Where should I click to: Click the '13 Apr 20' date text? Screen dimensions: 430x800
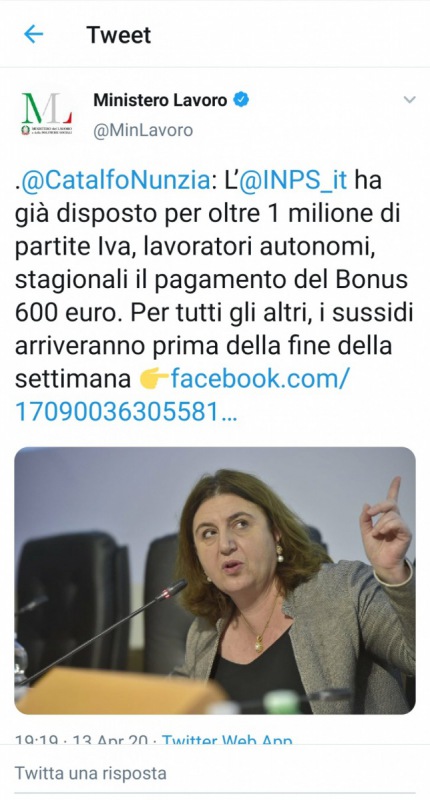pyautogui.click(x=110, y=739)
